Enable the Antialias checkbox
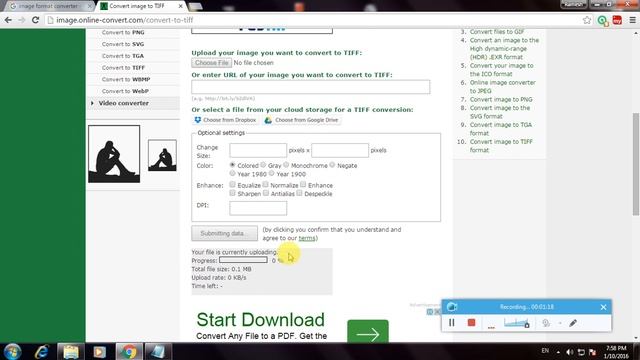Screen dimensions: 640x360 266,193
